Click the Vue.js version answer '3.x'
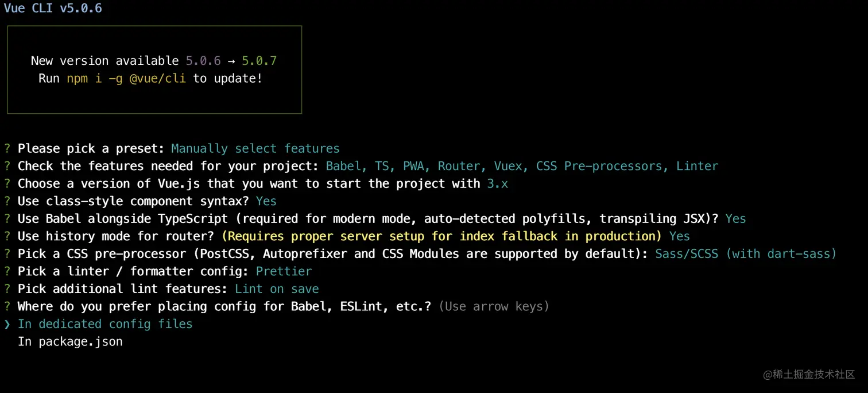This screenshot has width=868, height=393. click(x=497, y=184)
